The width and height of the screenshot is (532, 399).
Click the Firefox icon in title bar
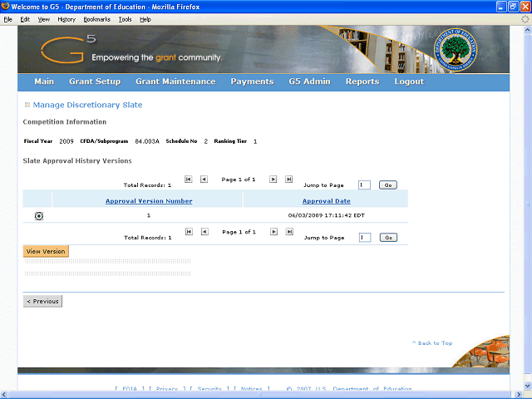(5, 7)
